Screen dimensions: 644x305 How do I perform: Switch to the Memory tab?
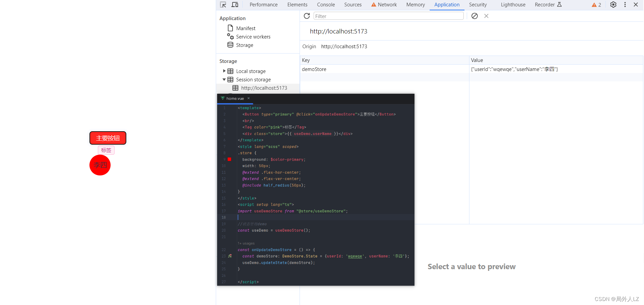coord(415,5)
